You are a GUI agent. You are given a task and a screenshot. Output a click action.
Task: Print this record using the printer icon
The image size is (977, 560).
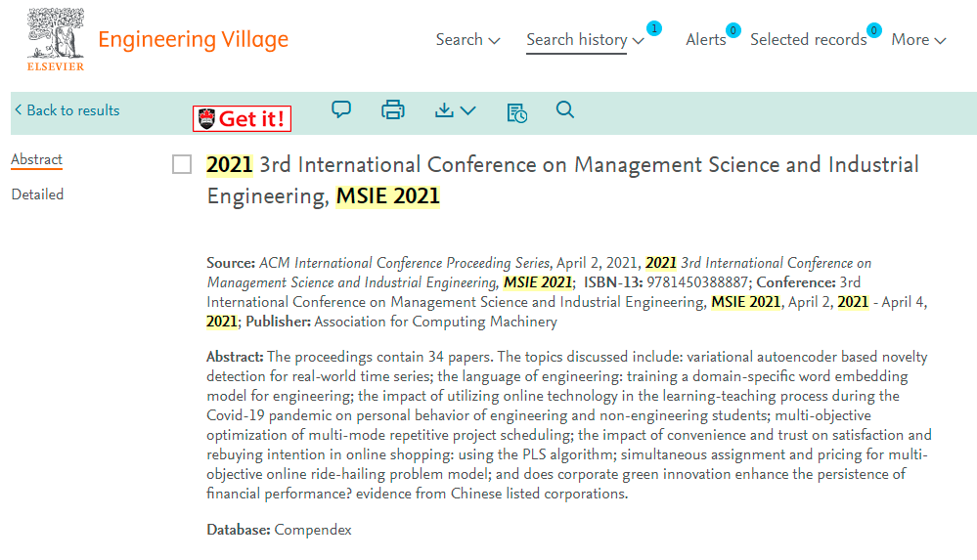coord(392,109)
